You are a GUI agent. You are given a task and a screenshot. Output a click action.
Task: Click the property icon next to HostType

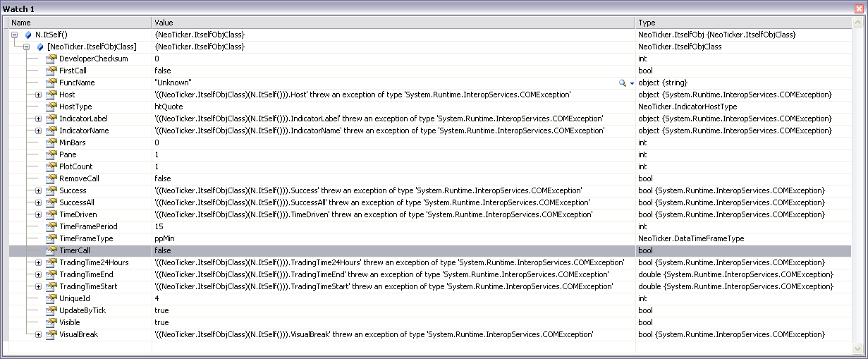tap(51, 107)
